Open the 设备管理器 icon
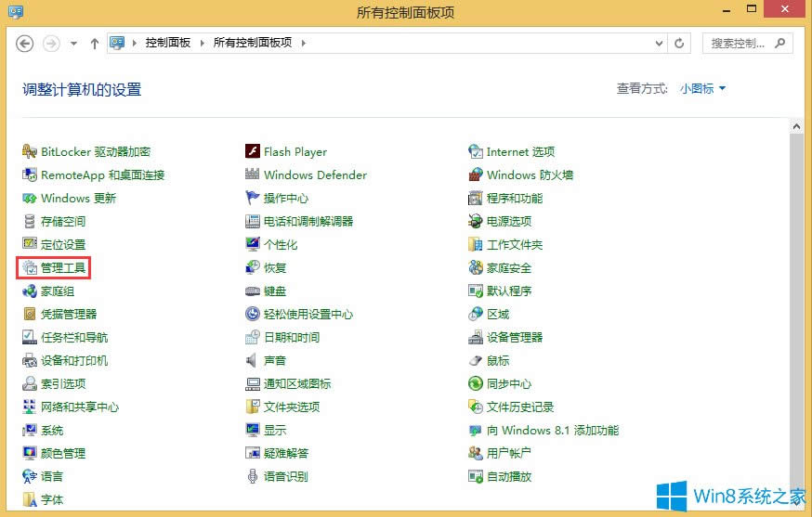This screenshot has height=517, width=812. [476, 338]
